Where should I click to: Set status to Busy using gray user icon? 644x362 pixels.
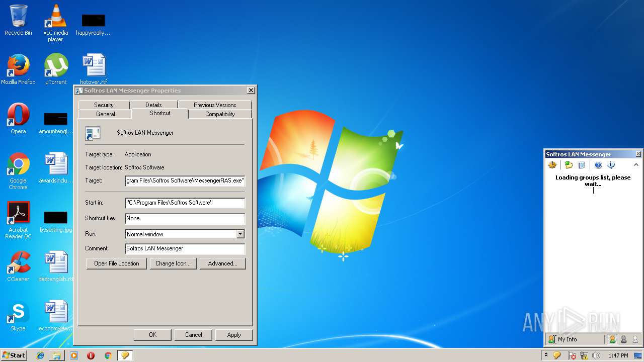(624, 339)
